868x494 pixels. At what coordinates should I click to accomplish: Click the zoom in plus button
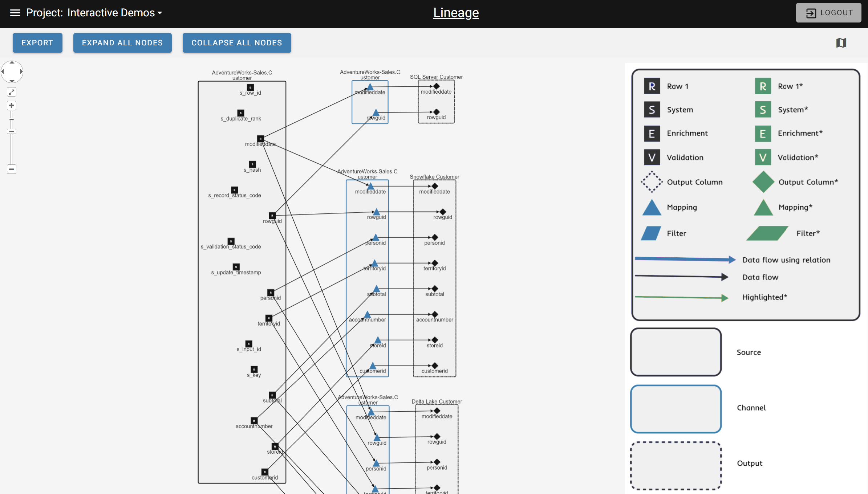tap(12, 106)
